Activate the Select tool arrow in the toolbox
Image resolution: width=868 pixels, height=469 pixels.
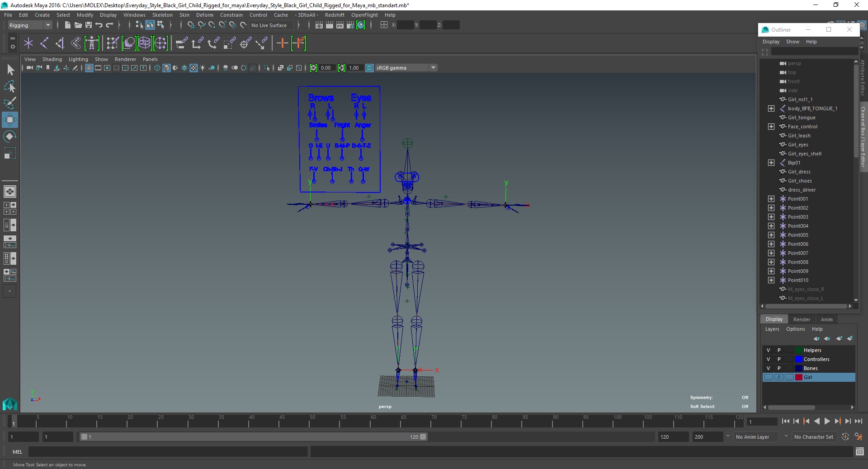click(x=10, y=70)
